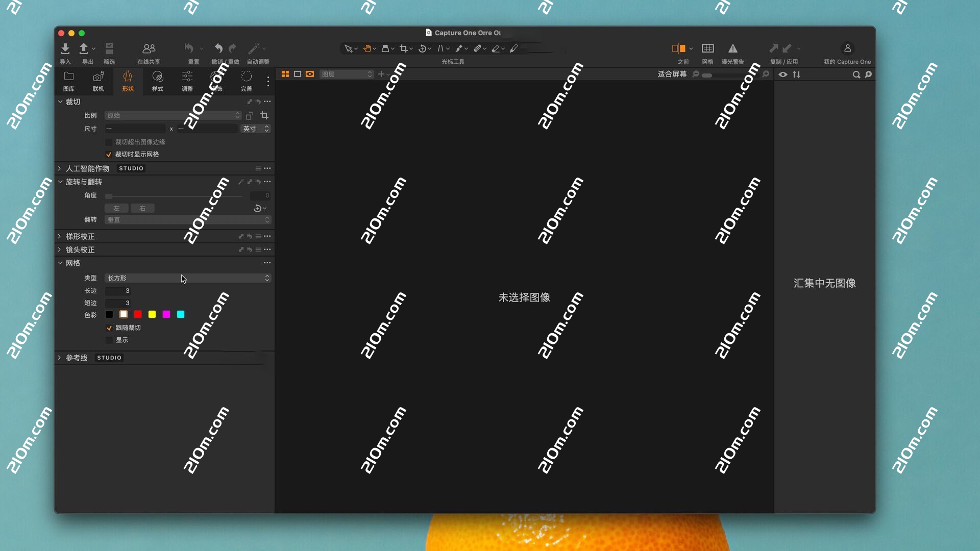The image size is (980, 551).
Task: Check the Show (显示) grid checkbox
Action: 109,340
